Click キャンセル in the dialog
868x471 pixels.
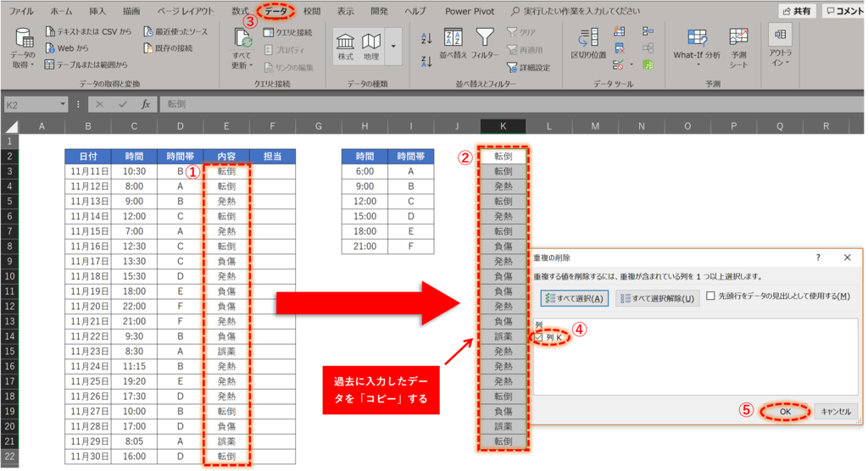pos(836,411)
